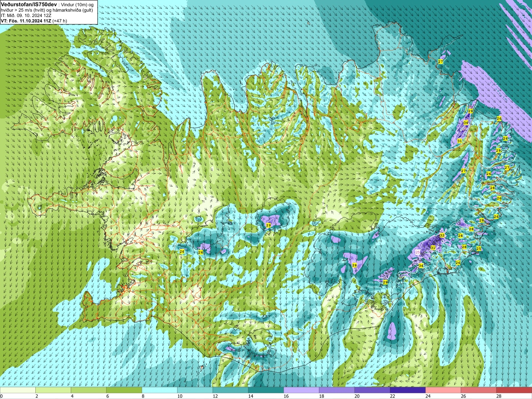
Task: Select the 20–22 m/s violet legend swatch
Action: click(x=372, y=390)
